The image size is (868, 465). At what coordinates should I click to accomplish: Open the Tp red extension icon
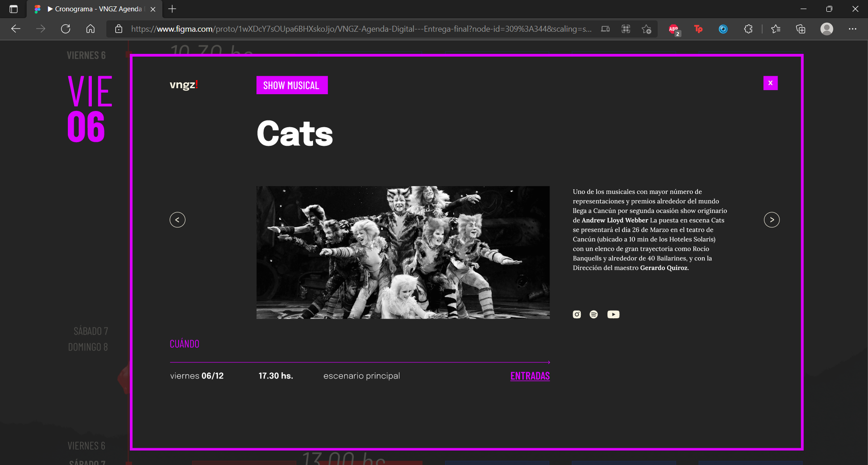698,29
